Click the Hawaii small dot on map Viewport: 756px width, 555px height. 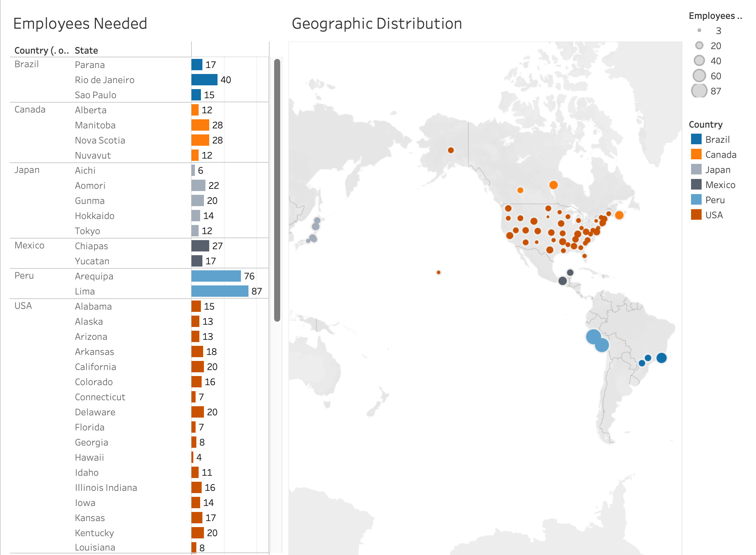pos(438,272)
